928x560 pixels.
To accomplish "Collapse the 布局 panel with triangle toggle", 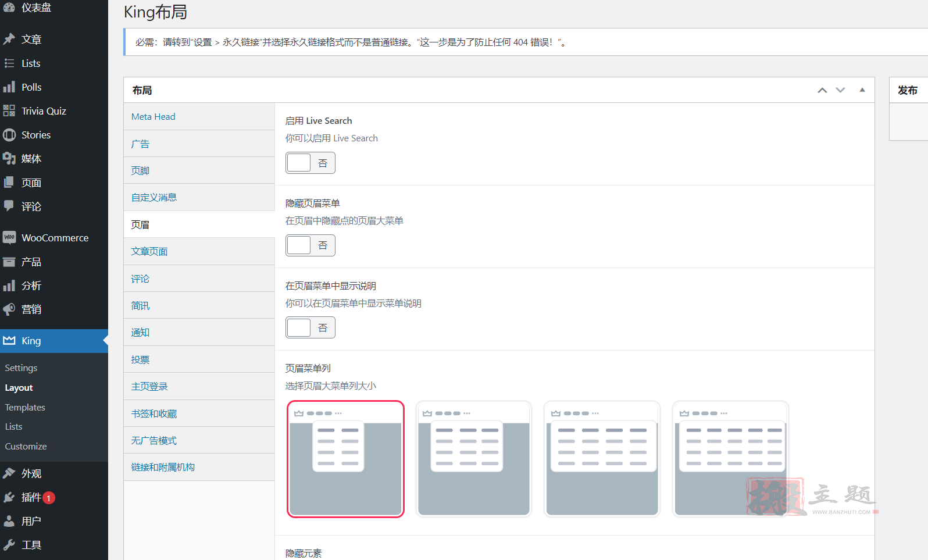I will 862,90.
